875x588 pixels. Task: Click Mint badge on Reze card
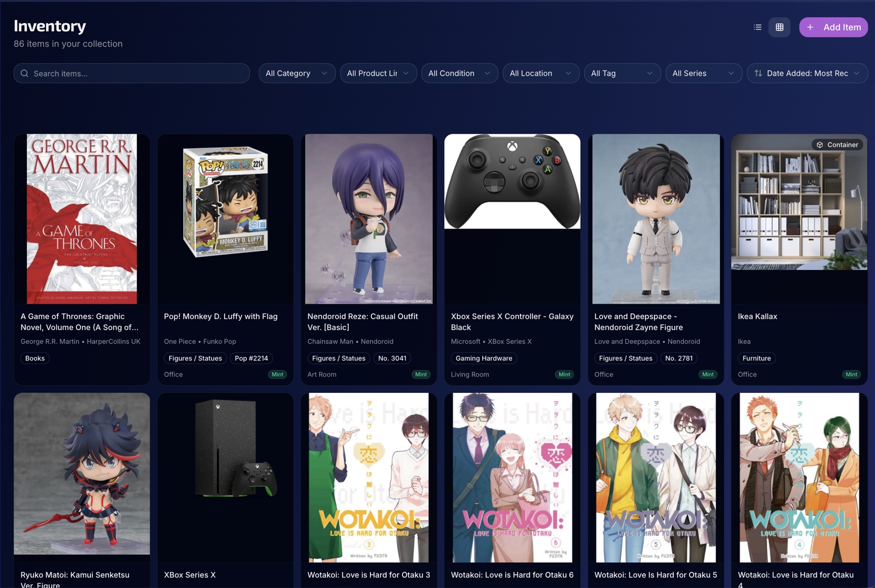pyautogui.click(x=421, y=375)
